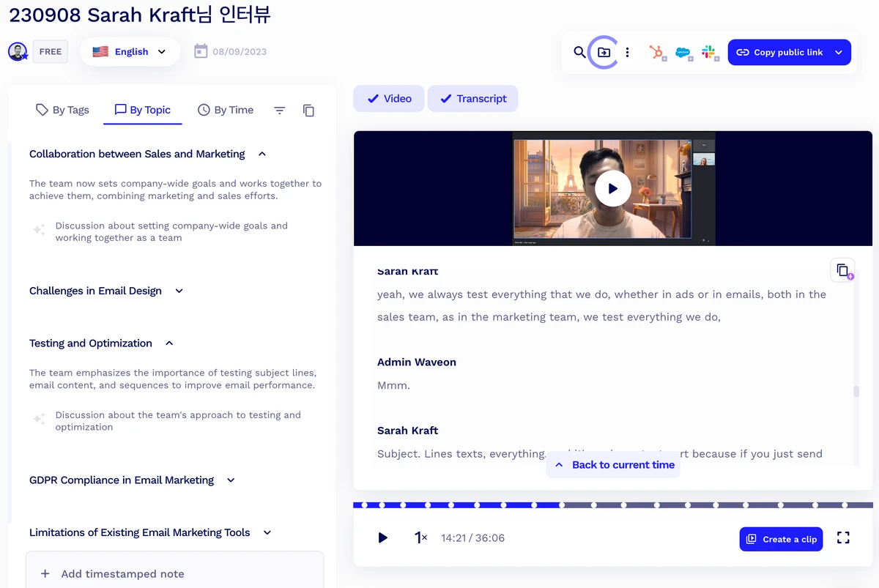Screen dimensions: 879x588
Task: Click the video progress timeline bar
Action: pos(613,505)
